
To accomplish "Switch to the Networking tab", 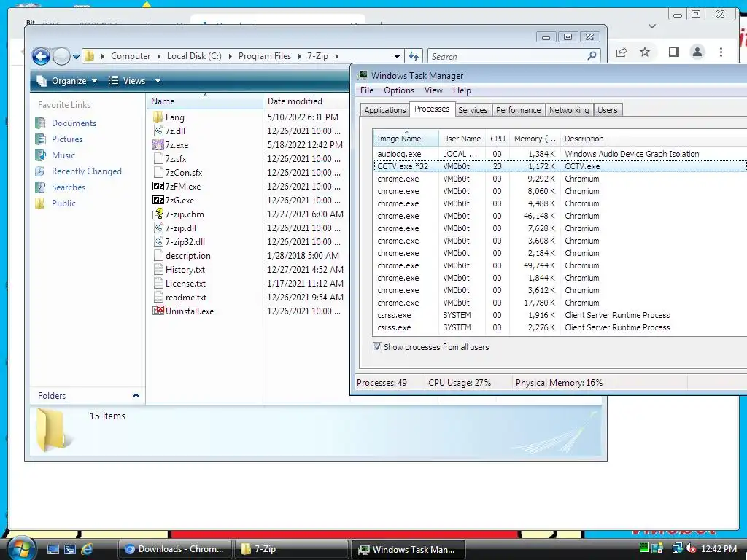I will coord(569,110).
